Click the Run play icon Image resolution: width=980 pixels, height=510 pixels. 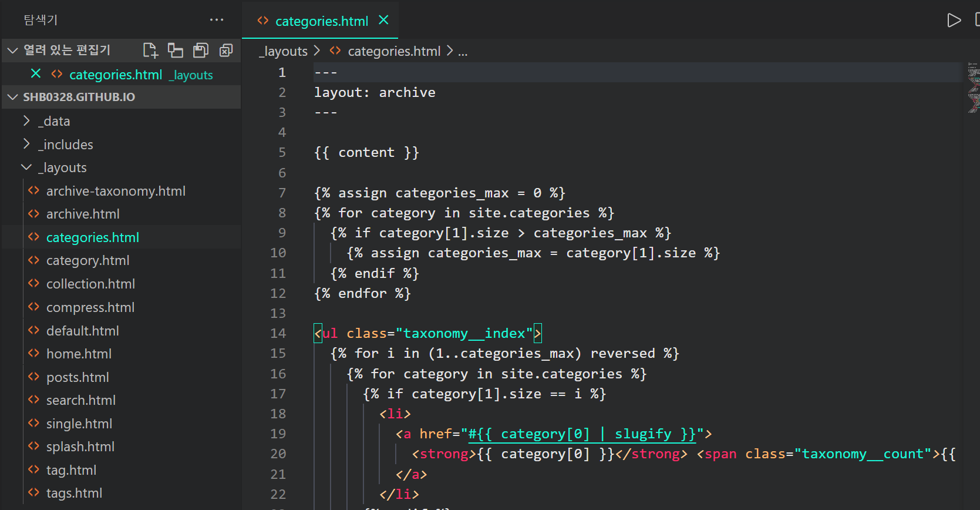point(954,20)
